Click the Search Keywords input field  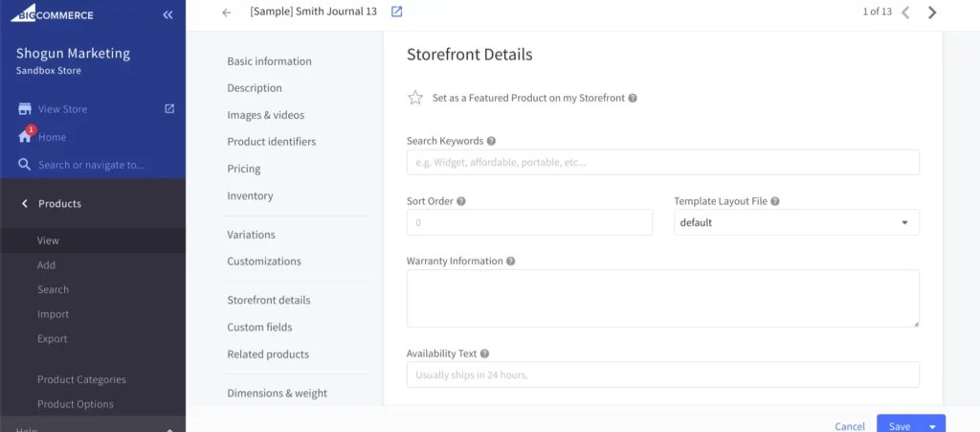pyautogui.click(x=662, y=162)
